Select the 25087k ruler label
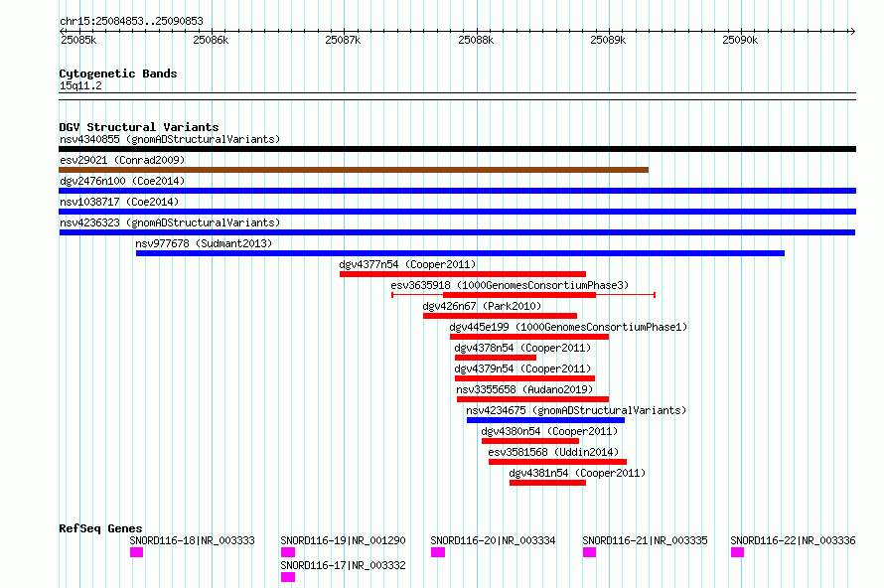 pos(343,40)
